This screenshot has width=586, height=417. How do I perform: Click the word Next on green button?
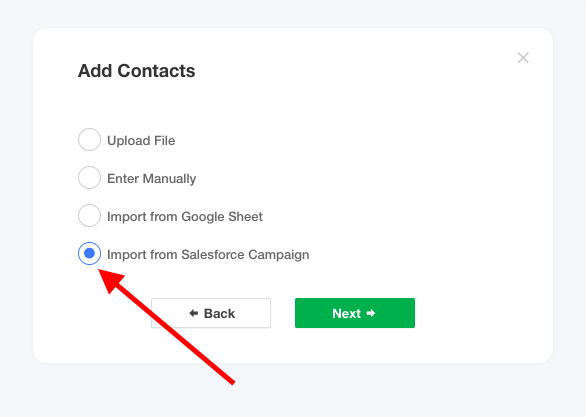coord(346,313)
